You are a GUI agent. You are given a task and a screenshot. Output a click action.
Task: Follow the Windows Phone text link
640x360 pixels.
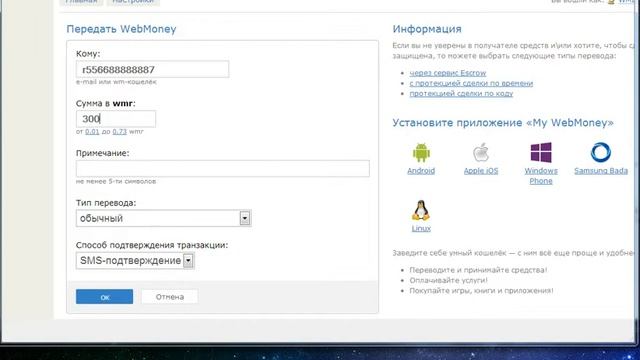pos(541,176)
